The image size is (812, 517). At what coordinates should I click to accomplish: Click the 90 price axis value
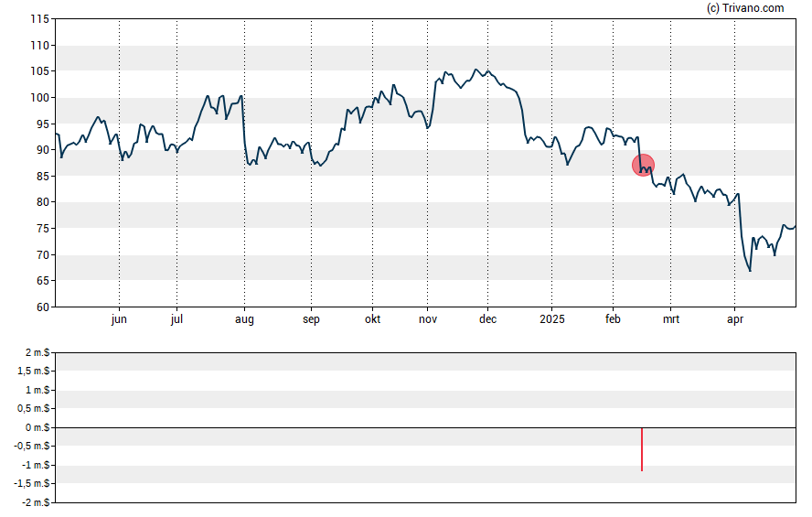point(43,150)
